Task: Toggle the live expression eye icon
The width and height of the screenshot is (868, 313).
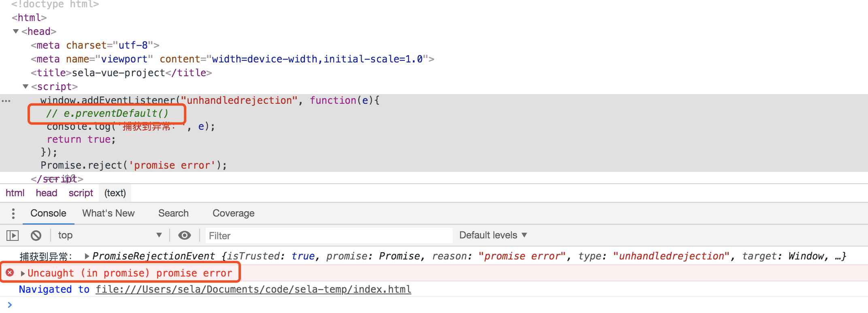Action: (x=185, y=235)
